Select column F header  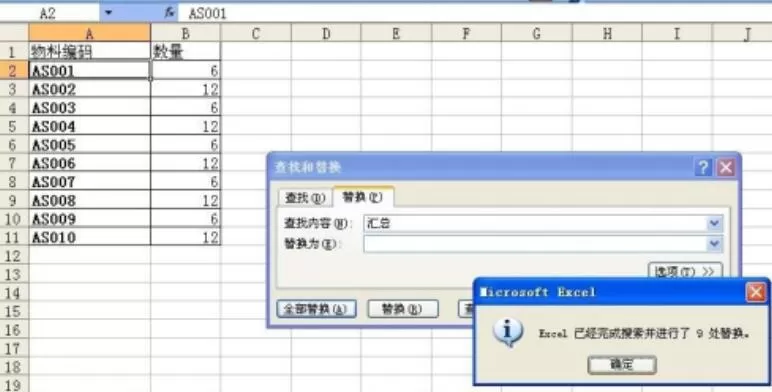466,33
